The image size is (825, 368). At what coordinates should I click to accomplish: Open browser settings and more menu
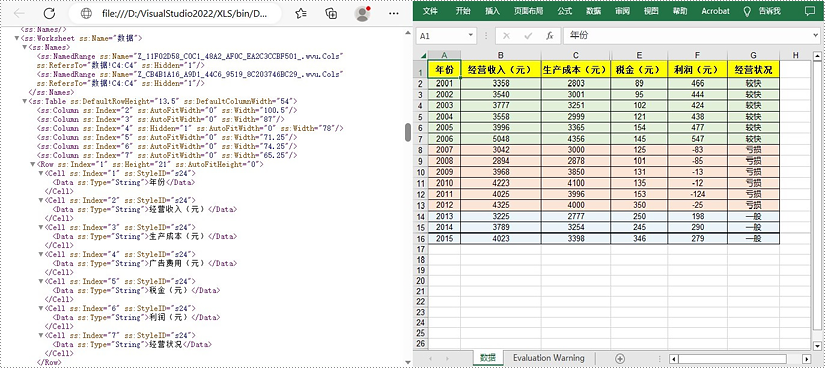click(393, 14)
